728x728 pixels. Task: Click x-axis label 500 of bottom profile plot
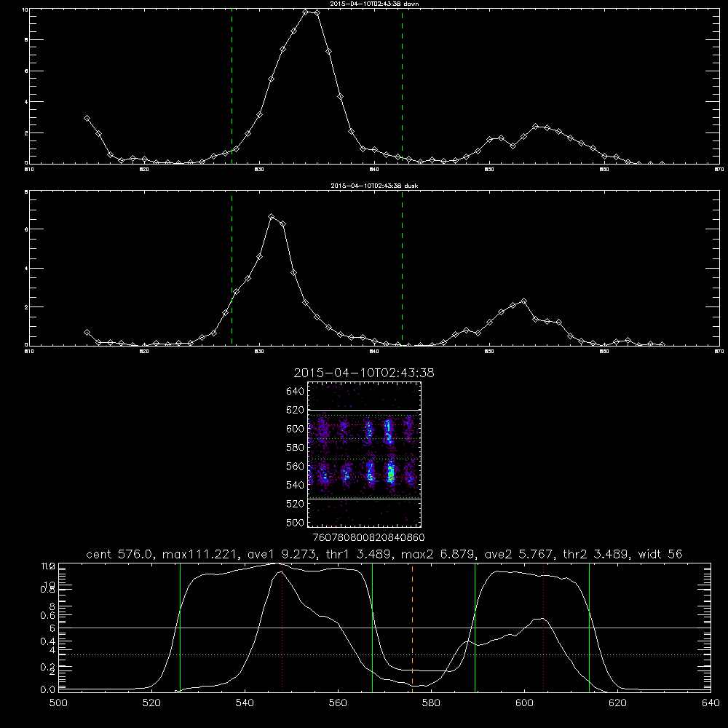click(x=58, y=703)
